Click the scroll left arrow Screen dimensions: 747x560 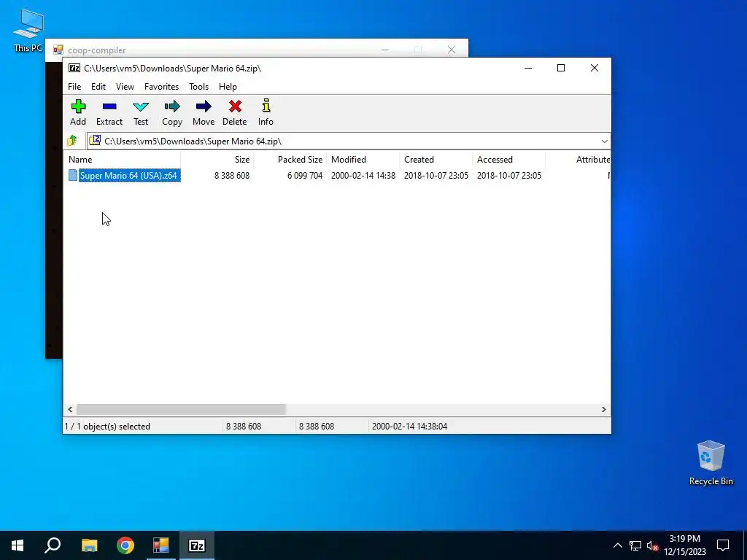click(70, 410)
